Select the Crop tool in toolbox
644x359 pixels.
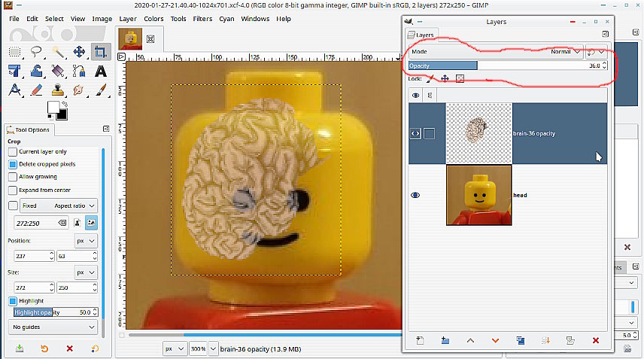[101, 52]
